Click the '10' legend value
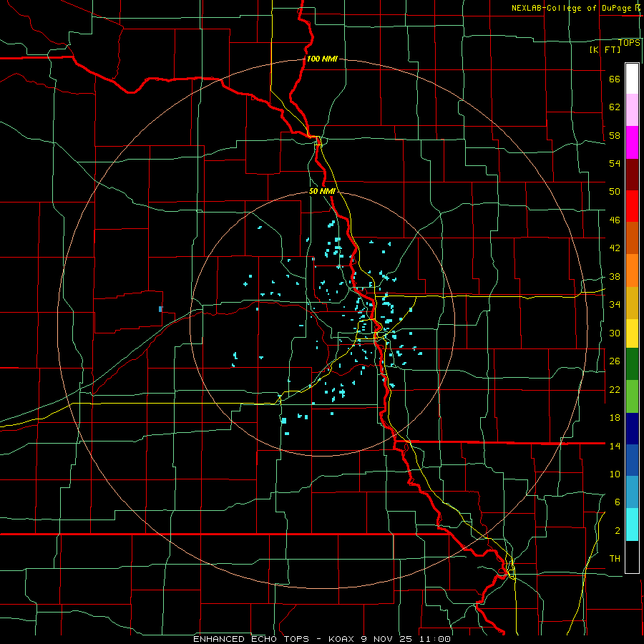The image size is (644, 644). coord(615,474)
